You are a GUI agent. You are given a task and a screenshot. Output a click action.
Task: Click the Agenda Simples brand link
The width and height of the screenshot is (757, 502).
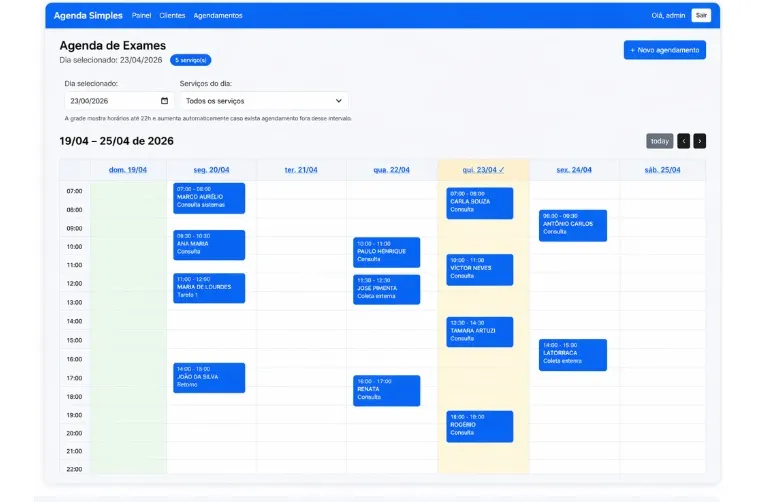(88, 16)
